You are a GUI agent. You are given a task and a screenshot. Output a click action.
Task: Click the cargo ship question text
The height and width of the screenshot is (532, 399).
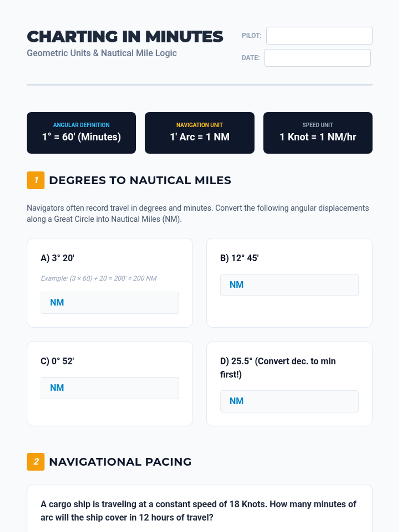[x=198, y=511]
